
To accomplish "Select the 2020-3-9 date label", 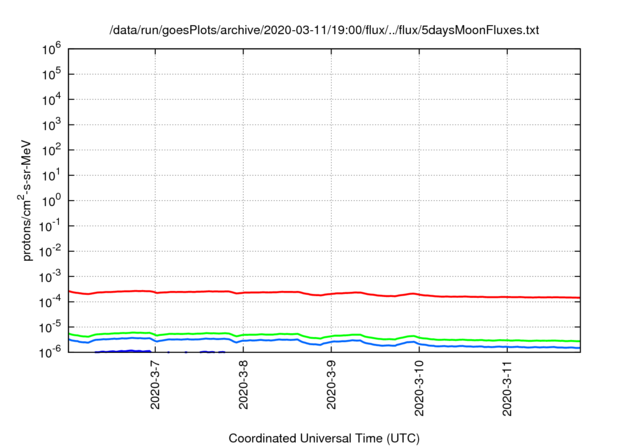I will 331,385.
